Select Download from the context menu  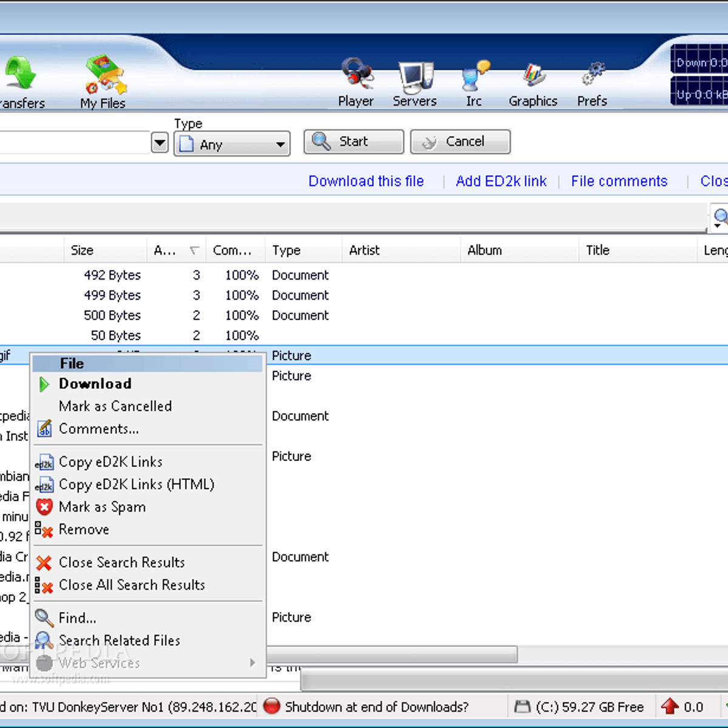click(95, 384)
